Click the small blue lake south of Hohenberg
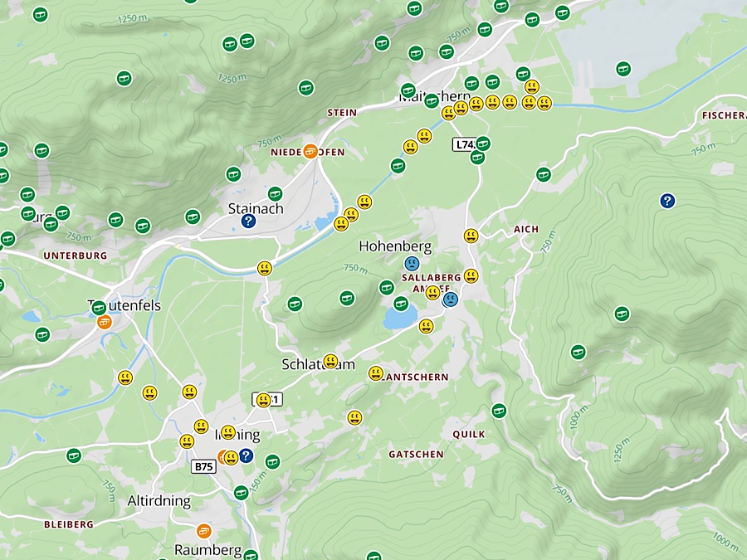The height and width of the screenshot is (560, 747). 400,317
